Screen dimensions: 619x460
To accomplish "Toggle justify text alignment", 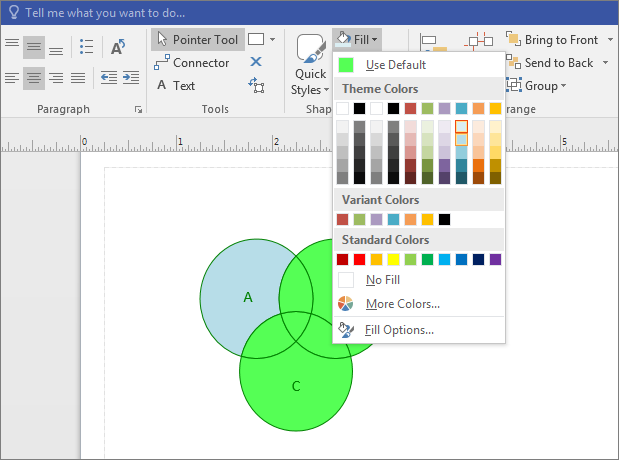I will pyautogui.click(x=78, y=78).
